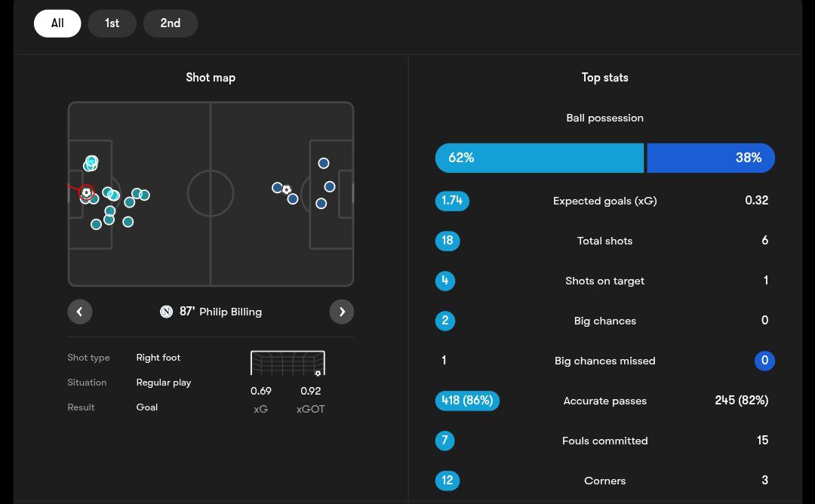Select the All period filter
This screenshot has height=504, width=815.
(57, 23)
